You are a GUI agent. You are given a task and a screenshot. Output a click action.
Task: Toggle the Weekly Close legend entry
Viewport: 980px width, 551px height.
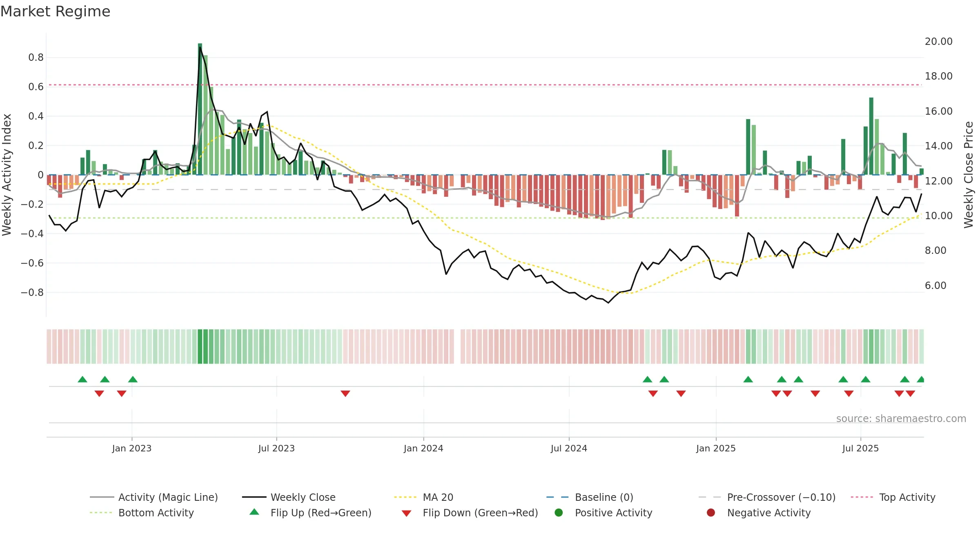click(x=289, y=497)
